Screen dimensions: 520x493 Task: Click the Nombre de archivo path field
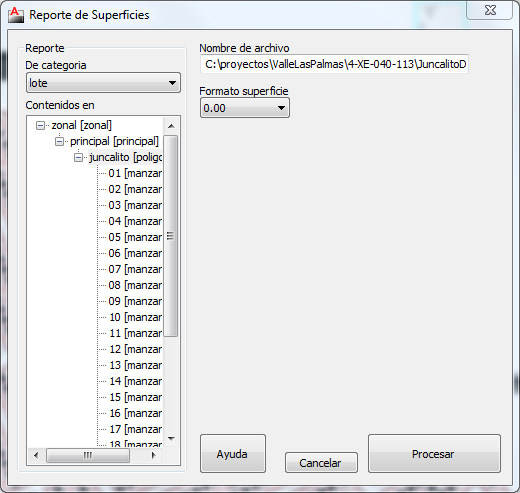(334, 64)
